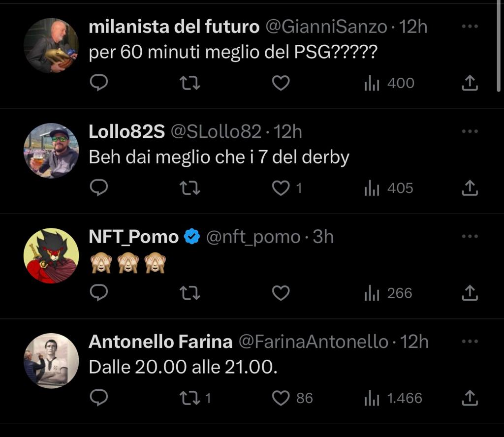This screenshot has height=437, width=504.
Task: Click the vertical scrollbar on the right edge
Action: tap(499, 47)
